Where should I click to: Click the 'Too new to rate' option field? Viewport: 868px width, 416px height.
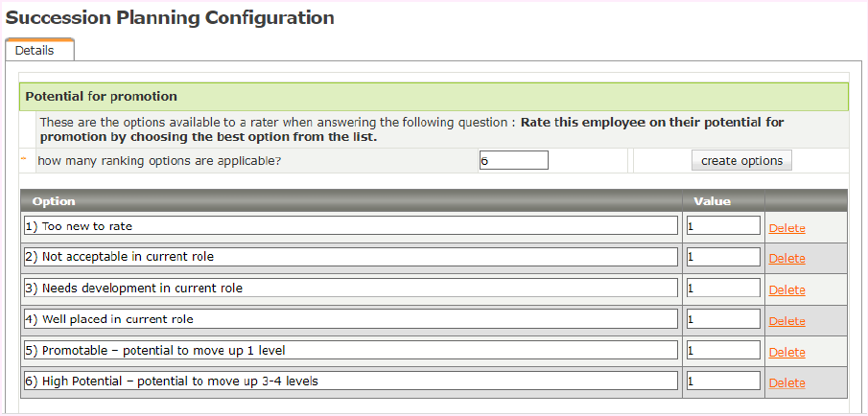[350, 226]
